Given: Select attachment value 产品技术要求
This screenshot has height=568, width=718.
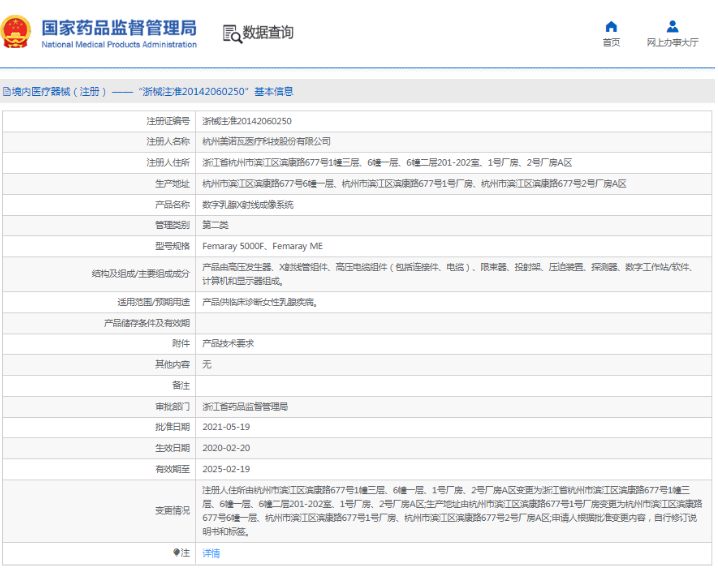Looking at the screenshot, I should click(228, 343).
